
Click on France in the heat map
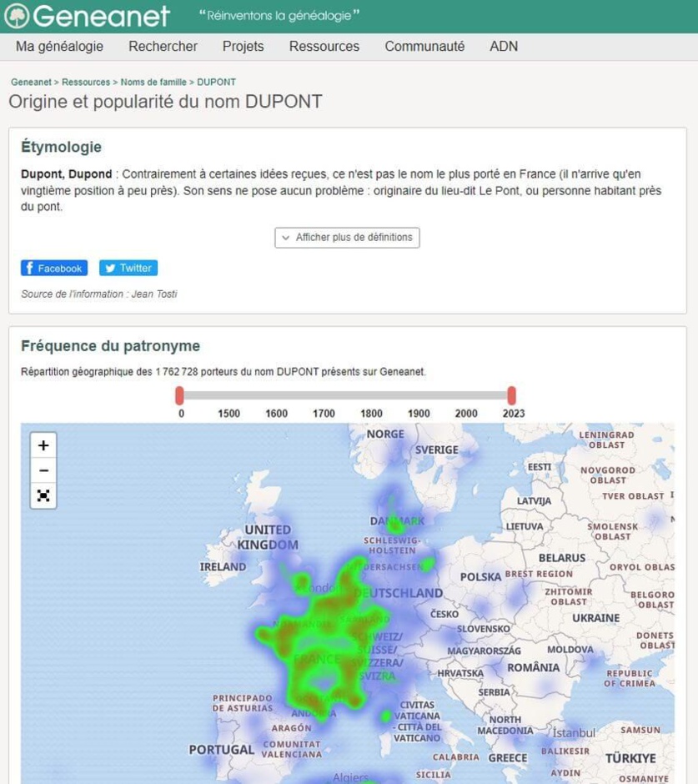(317, 658)
